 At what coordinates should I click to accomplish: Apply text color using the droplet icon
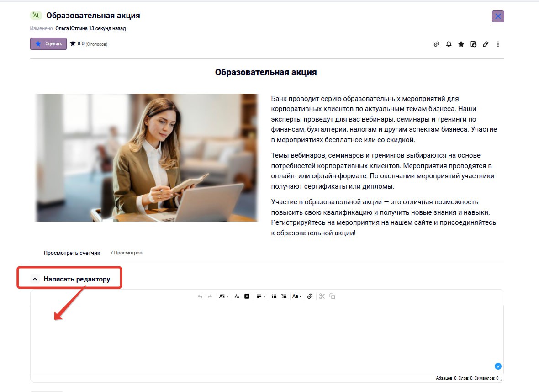[237, 296]
